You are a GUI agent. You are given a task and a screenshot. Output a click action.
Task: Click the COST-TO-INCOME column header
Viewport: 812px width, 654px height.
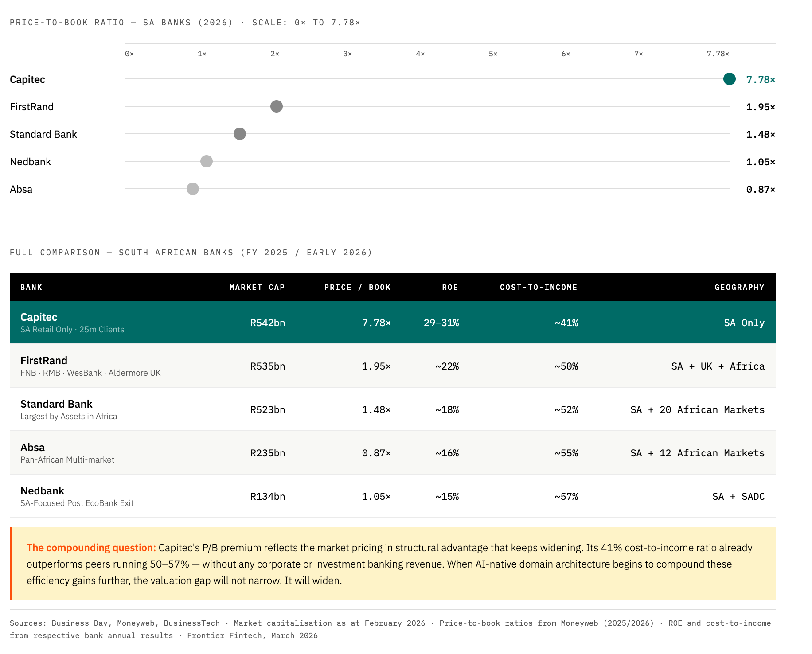[539, 287]
